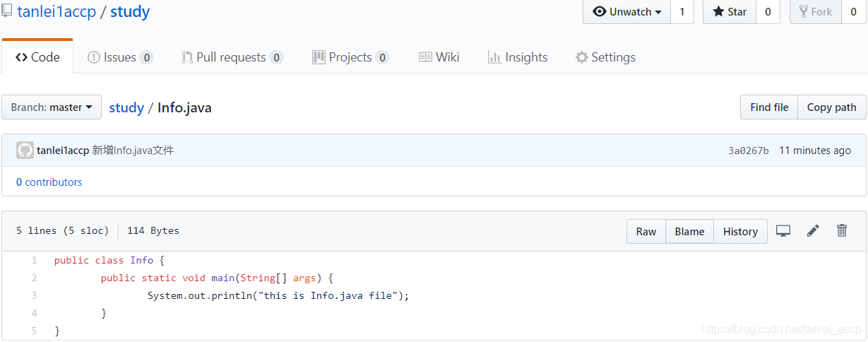Select line number 4

coord(34,313)
